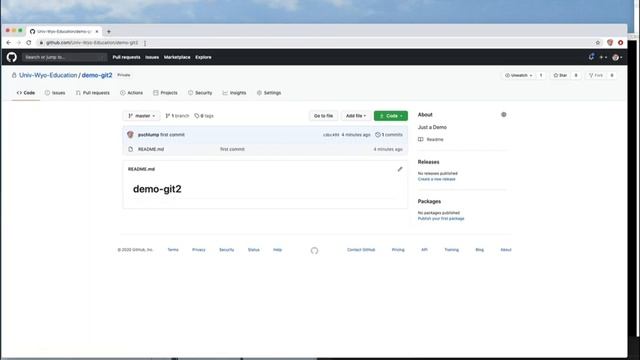The image size is (640, 360).
Task: Switch to the Security tab
Action: [x=200, y=93]
